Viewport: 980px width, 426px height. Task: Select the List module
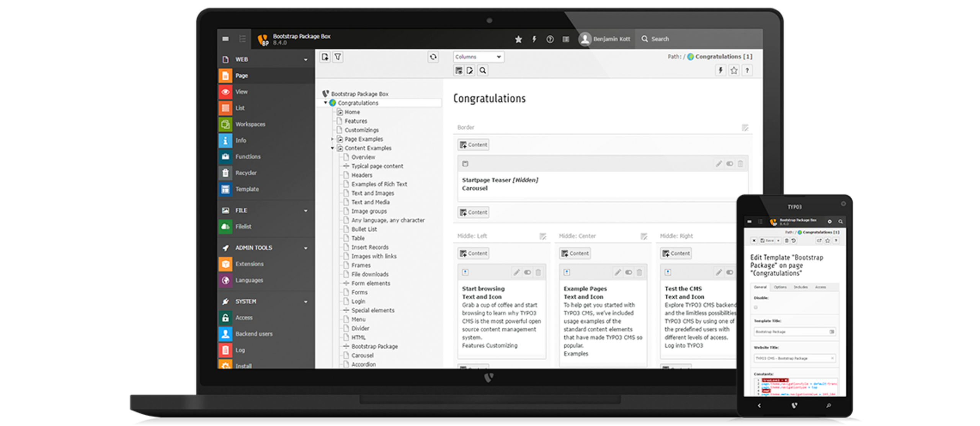pyautogui.click(x=240, y=108)
